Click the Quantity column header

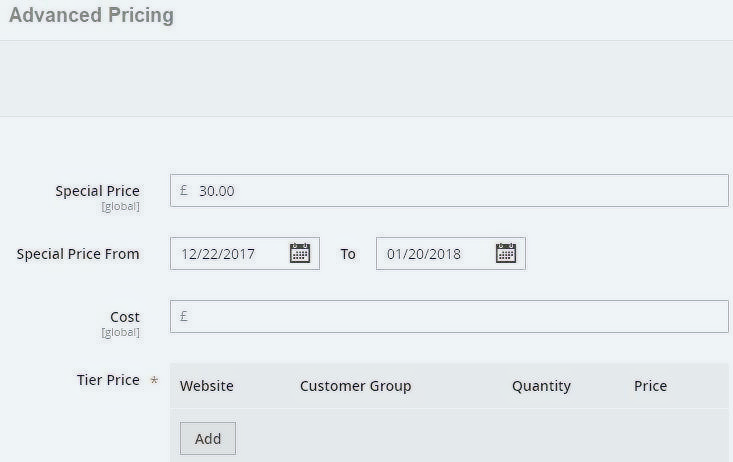(541, 386)
